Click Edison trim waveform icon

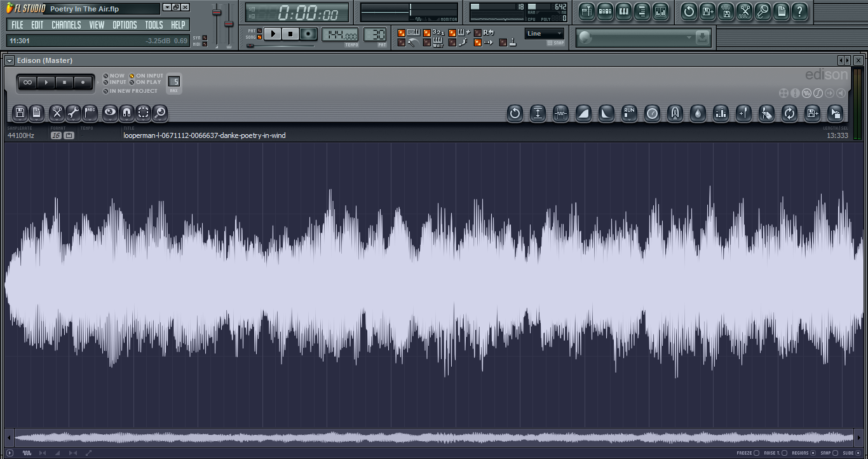click(x=560, y=114)
